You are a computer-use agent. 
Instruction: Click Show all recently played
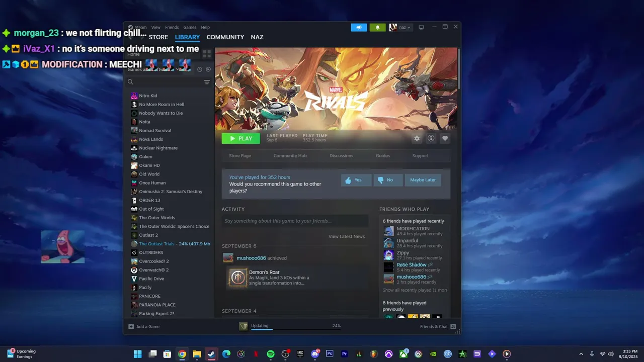tap(415, 290)
